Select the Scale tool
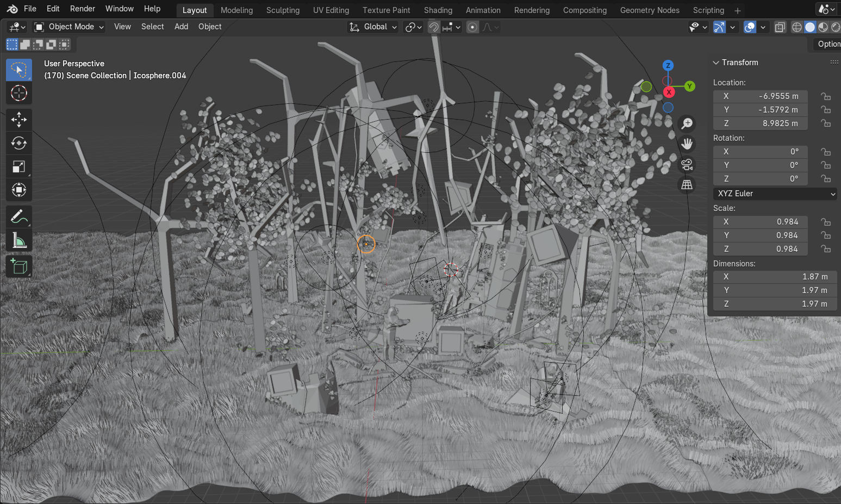Screen dimensions: 841x504 (19, 166)
